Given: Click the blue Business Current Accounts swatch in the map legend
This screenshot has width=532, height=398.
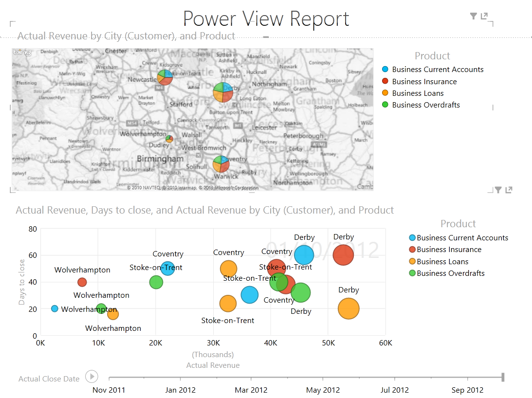Looking at the screenshot, I should [385, 70].
